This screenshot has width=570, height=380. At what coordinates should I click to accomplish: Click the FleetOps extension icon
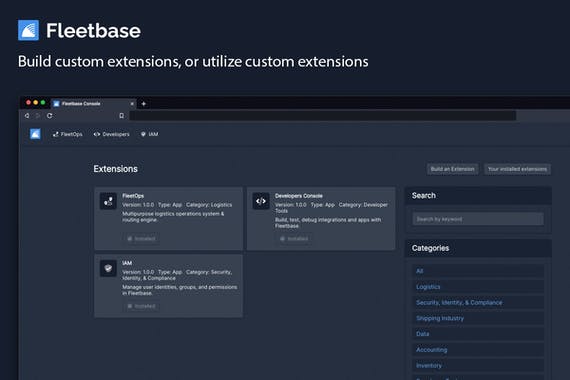(x=108, y=201)
